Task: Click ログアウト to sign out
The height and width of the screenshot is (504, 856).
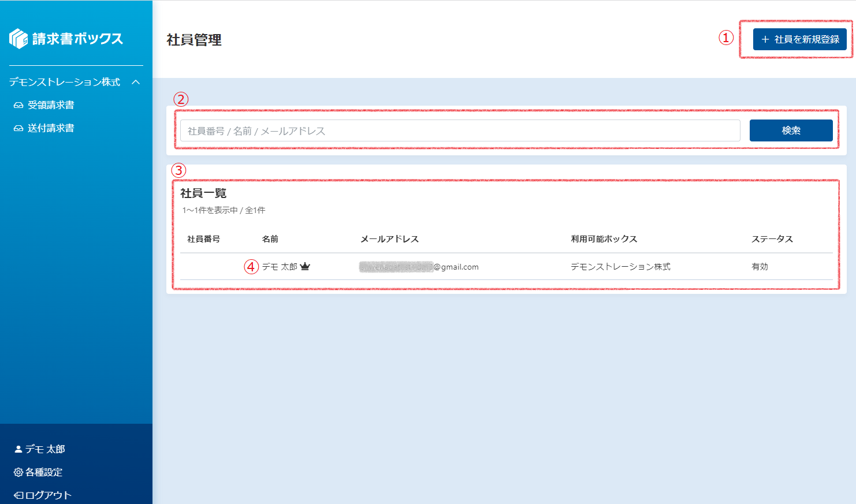Action: 48,495
